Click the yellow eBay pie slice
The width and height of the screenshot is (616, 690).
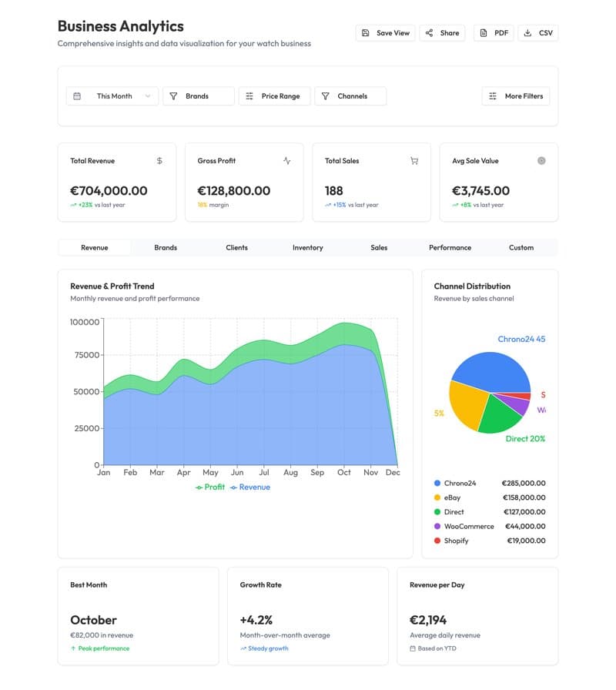[467, 404]
